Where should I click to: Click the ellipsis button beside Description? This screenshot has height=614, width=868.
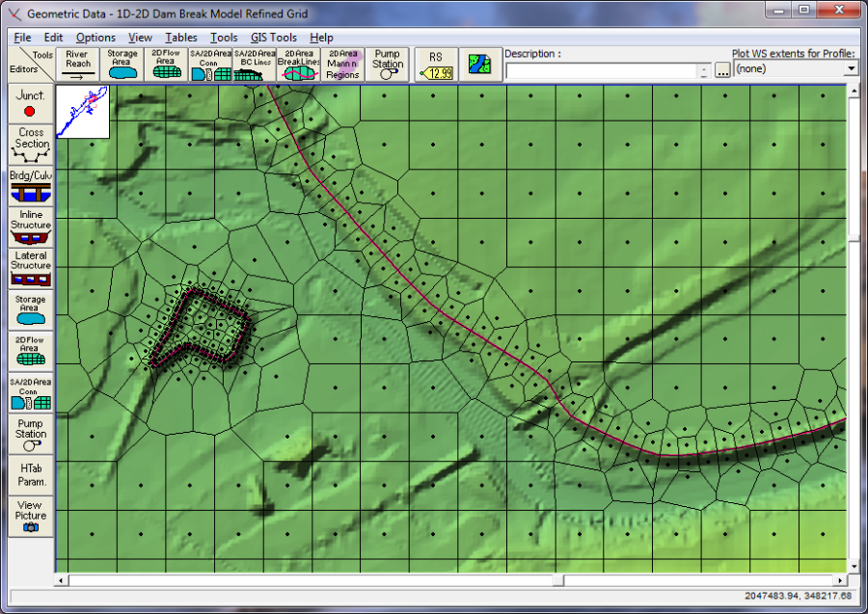coord(722,71)
